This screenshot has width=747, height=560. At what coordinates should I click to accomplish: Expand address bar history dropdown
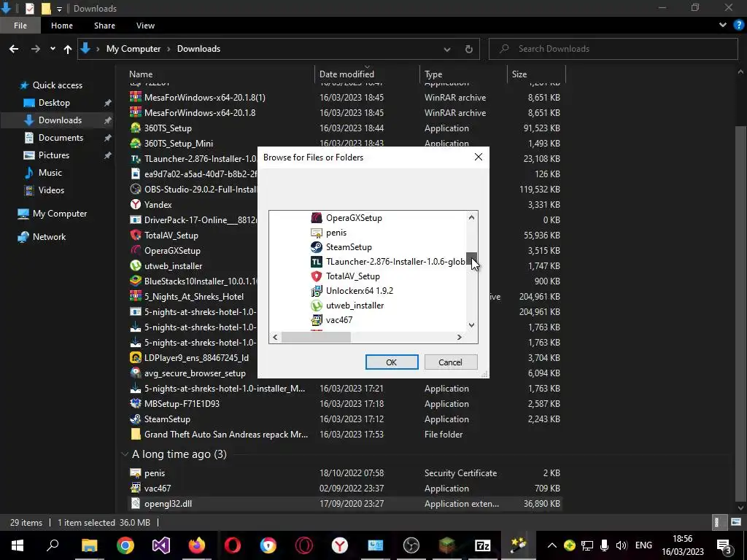[447, 49]
